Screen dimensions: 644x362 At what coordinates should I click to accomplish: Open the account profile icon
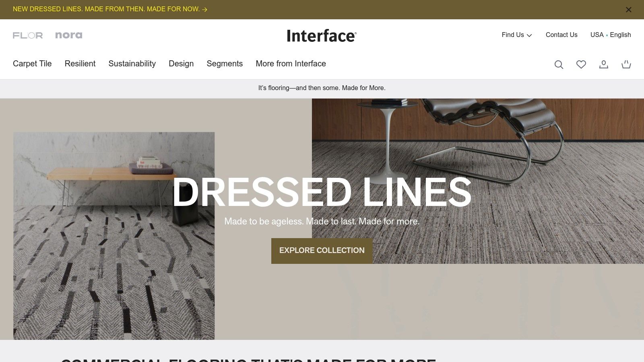point(604,64)
